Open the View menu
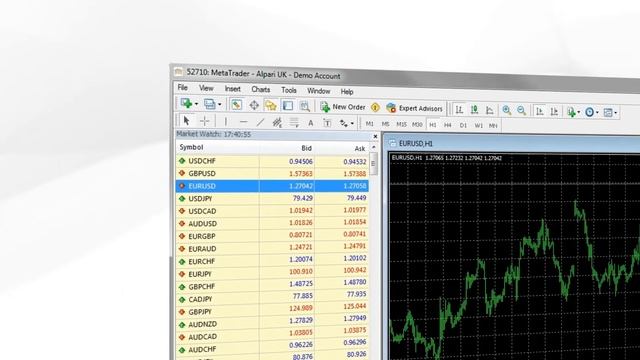The width and height of the screenshot is (640, 360). tap(206, 88)
